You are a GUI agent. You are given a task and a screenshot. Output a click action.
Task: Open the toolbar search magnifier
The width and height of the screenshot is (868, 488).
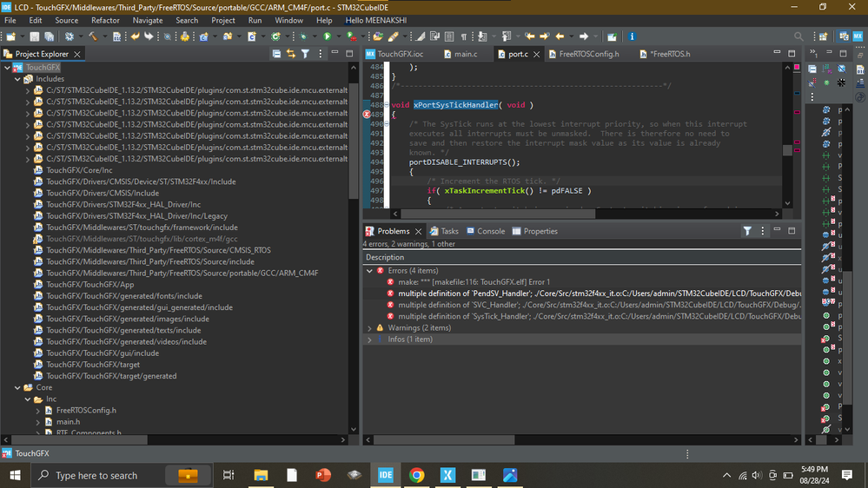pos(798,36)
